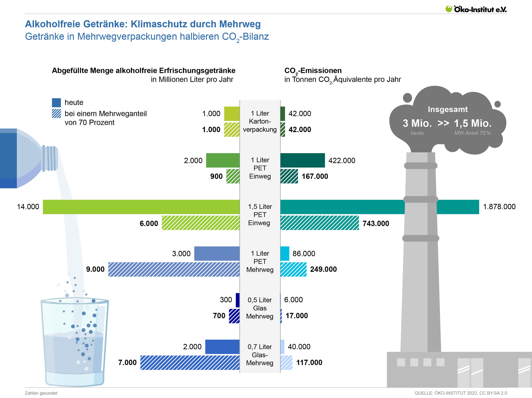Image resolution: width=532 pixels, height=398 pixels.
Task: Click the 'CO2-Emissionen' column heading
Action: (313, 71)
